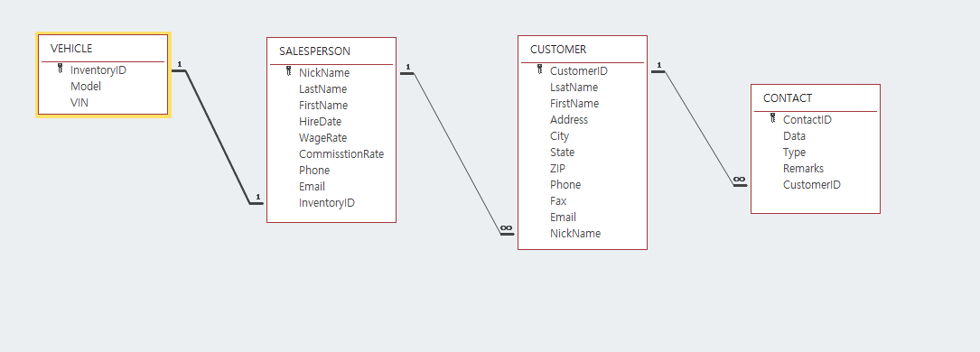The height and width of the screenshot is (352, 980).
Task: Select the CommisstionRate field
Action: pyautogui.click(x=341, y=154)
